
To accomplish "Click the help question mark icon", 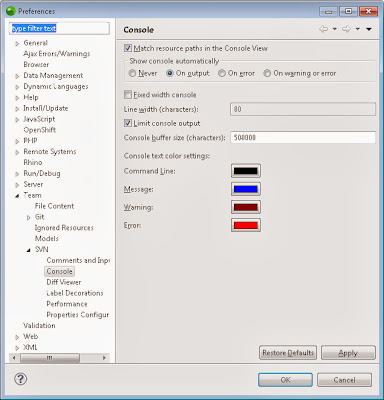I will (21, 379).
